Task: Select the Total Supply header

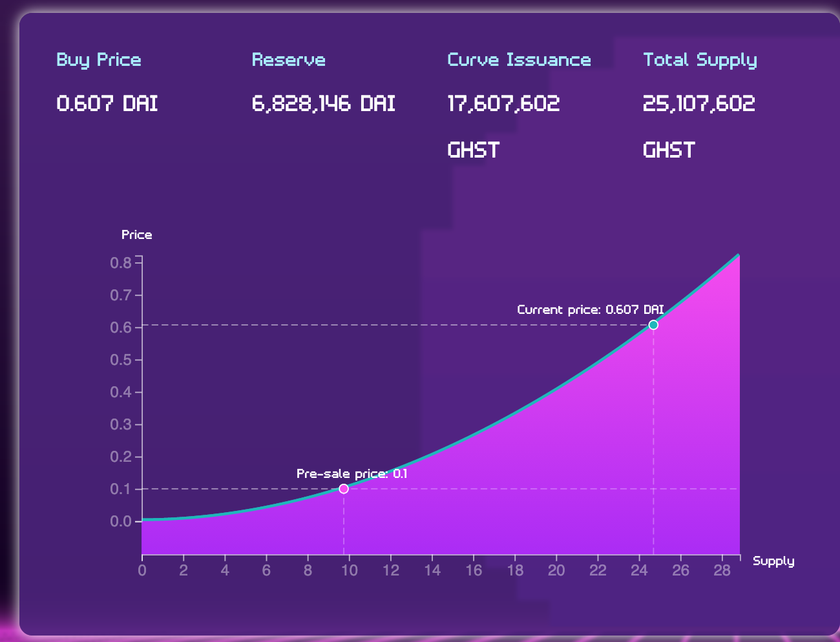Action: pos(700,59)
